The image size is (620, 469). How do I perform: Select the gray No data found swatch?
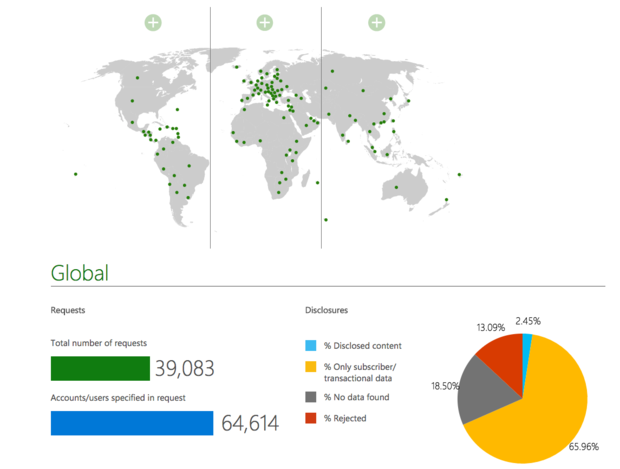311,397
